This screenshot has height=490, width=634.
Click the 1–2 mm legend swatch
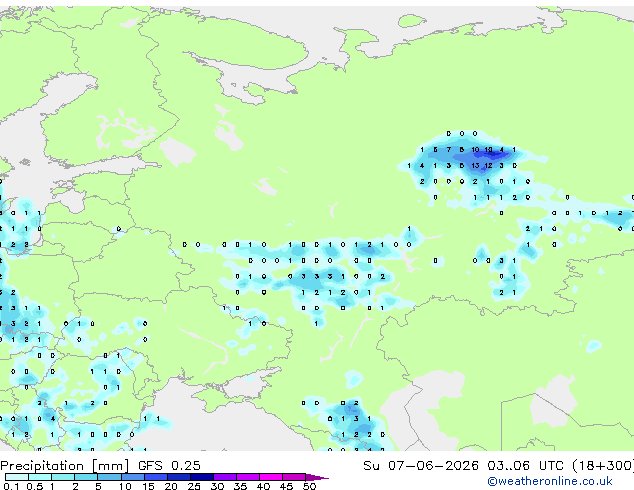[63, 477]
